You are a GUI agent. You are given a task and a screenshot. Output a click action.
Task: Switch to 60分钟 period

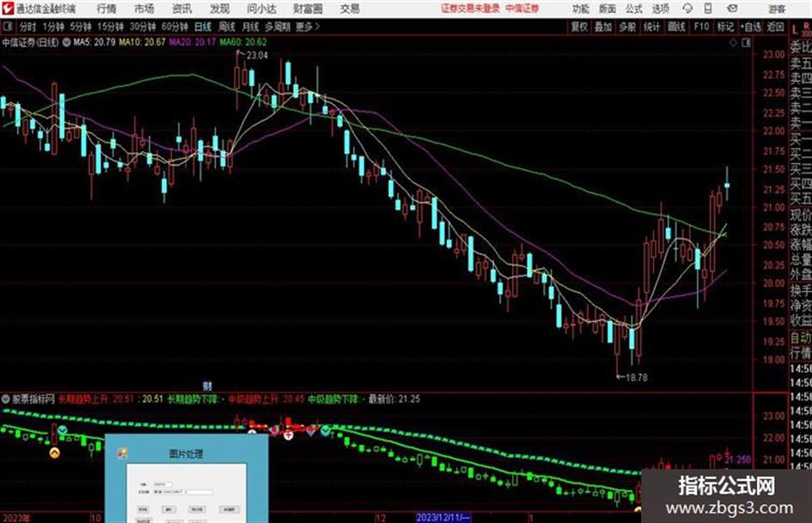(x=175, y=27)
